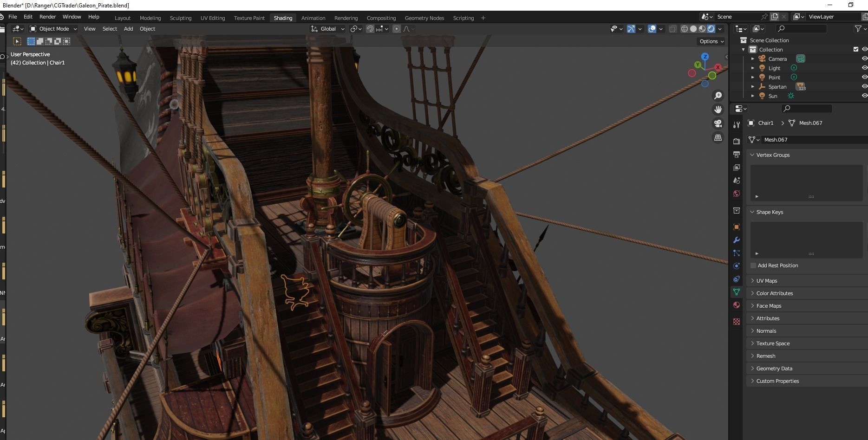Open the Physics properties tab
The image size is (868, 440).
[737, 266]
